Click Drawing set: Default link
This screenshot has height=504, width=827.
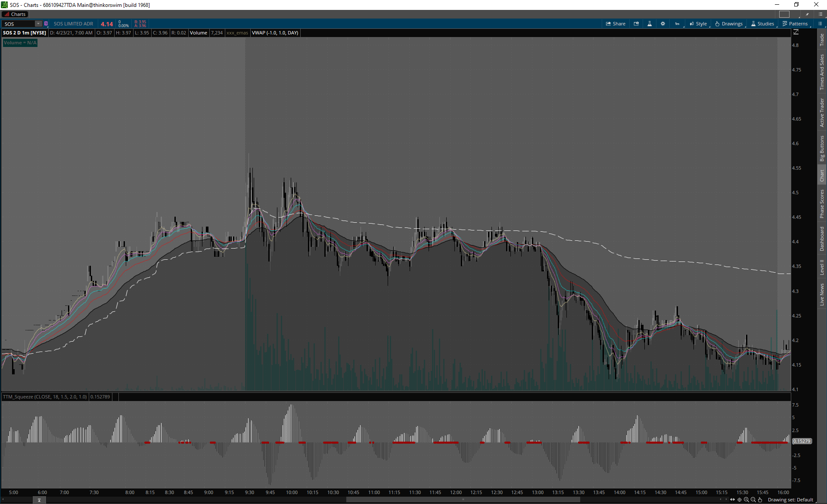pyautogui.click(x=790, y=500)
